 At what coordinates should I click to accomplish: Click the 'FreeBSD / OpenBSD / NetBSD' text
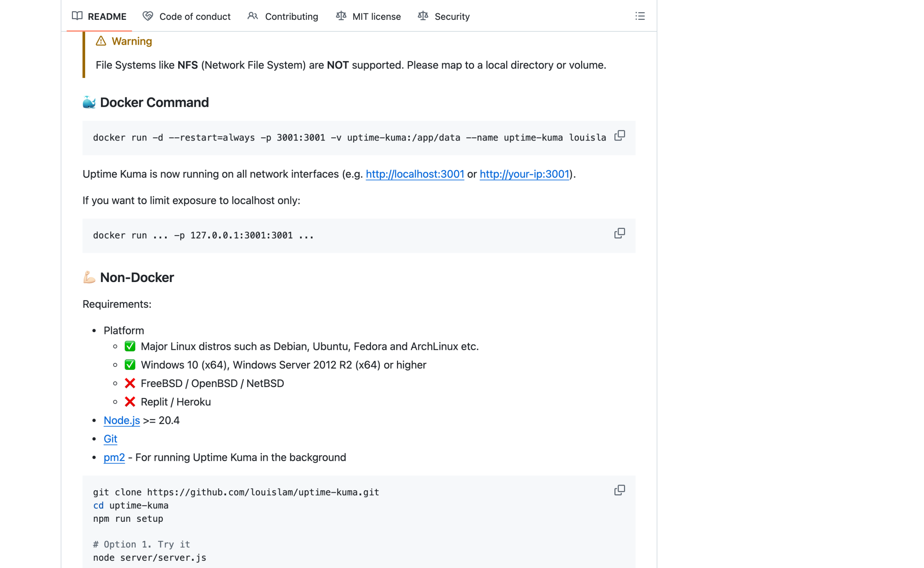[212, 383]
